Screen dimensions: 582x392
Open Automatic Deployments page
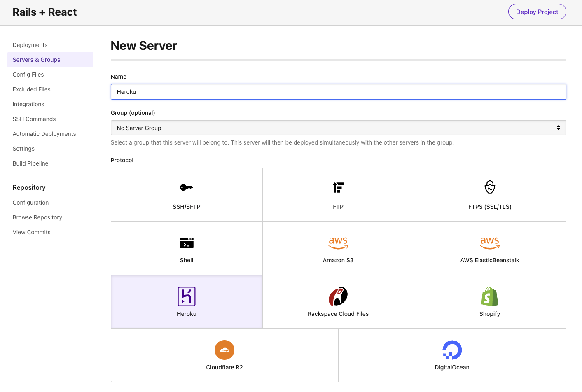[44, 134]
